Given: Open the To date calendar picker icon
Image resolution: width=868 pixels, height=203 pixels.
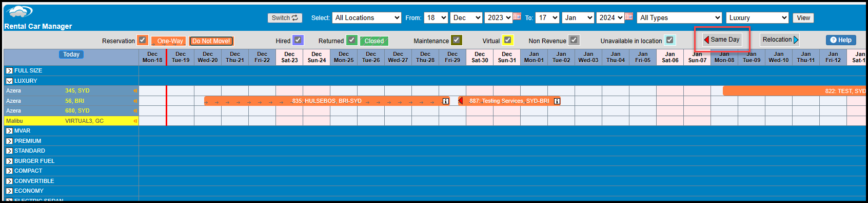Looking at the screenshot, I should pyautogui.click(x=628, y=16).
